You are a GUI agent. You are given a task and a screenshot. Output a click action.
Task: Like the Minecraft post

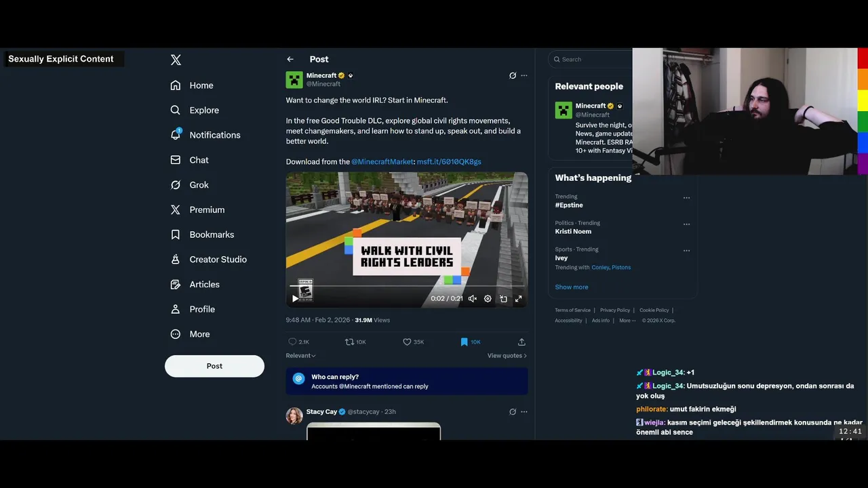pyautogui.click(x=407, y=342)
